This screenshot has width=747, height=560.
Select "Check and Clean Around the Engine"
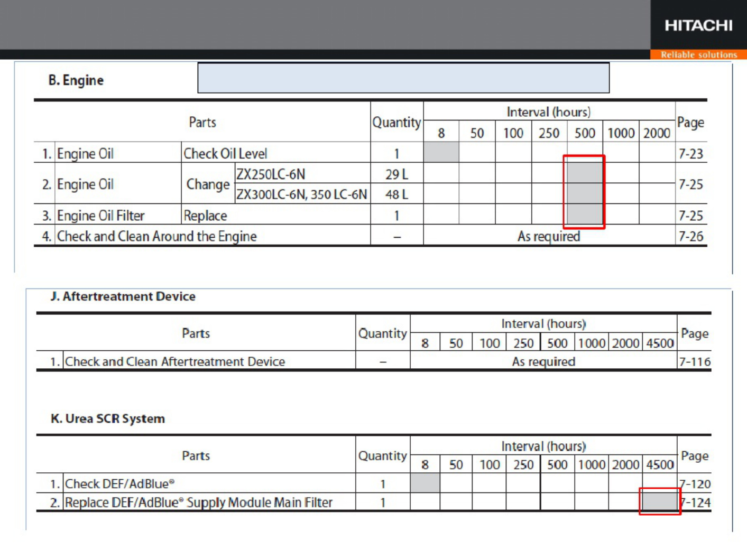[156, 236]
